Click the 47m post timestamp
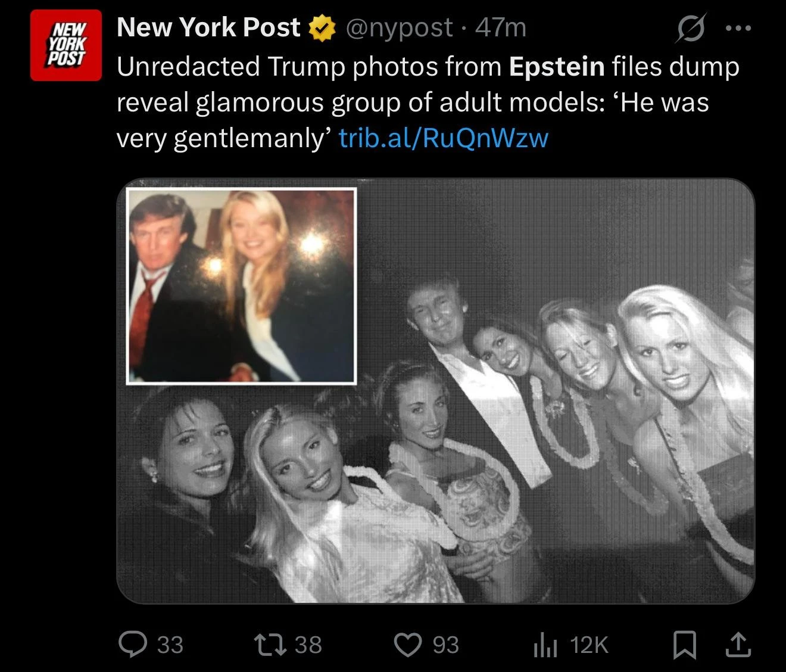The height and width of the screenshot is (672, 786). click(x=501, y=28)
